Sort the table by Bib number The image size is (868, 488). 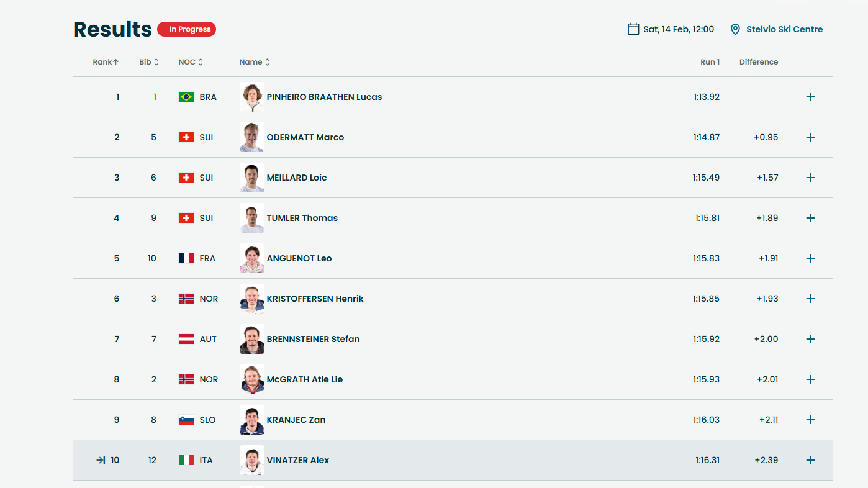coord(149,62)
